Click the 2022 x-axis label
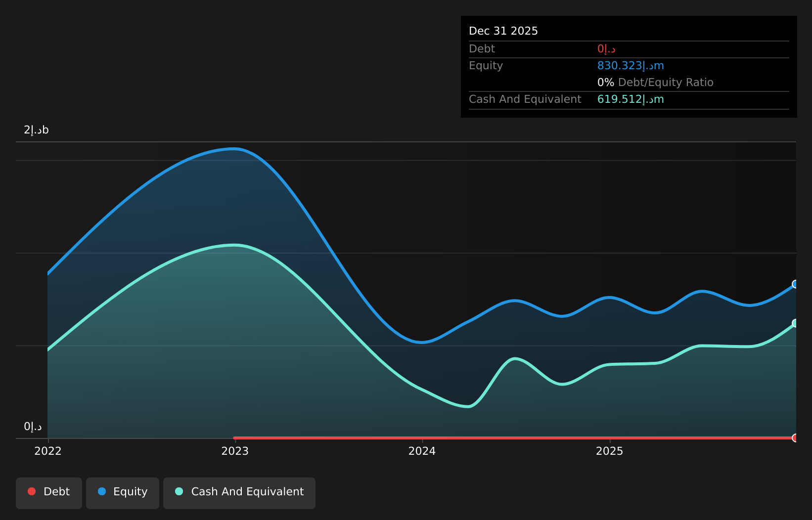812x520 pixels. [x=48, y=451]
